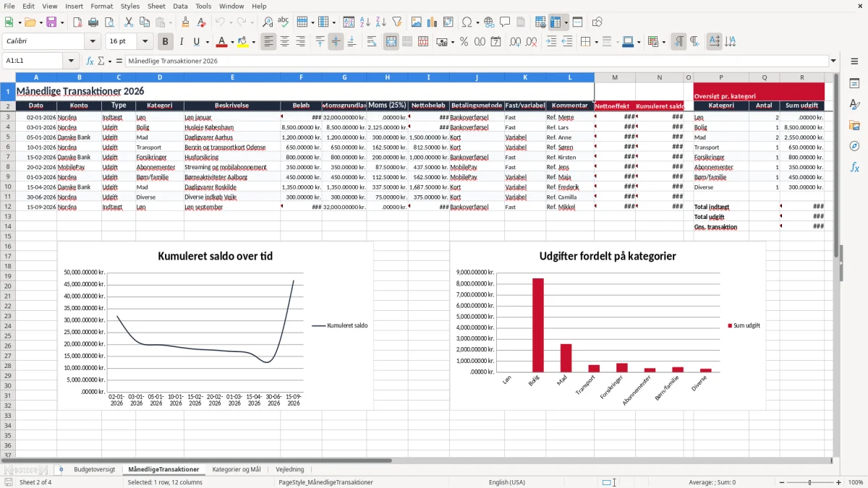Open the Data menu
This screenshot has width=868, height=488.
[180, 6]
